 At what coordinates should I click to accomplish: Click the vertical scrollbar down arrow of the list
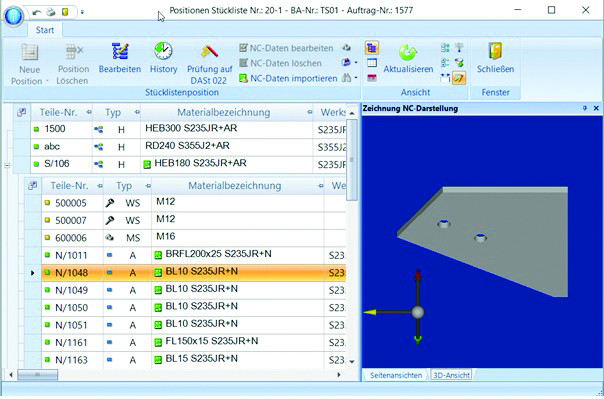point(352,362)
